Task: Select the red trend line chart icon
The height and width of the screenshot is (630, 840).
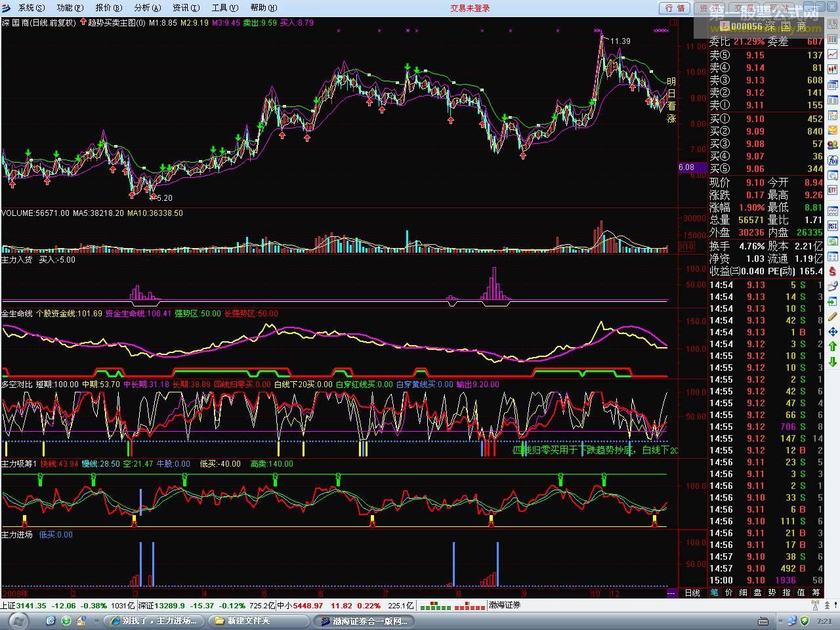Action: 833,54
